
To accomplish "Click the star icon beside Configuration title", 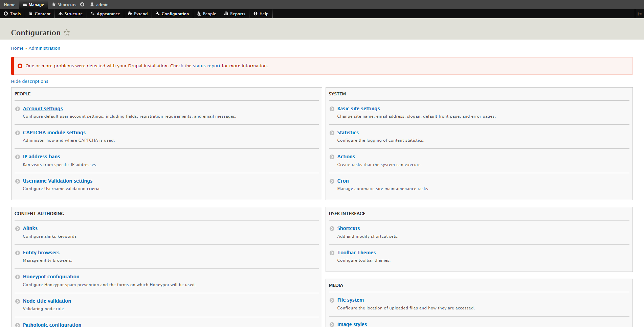I will coord(67,33).
